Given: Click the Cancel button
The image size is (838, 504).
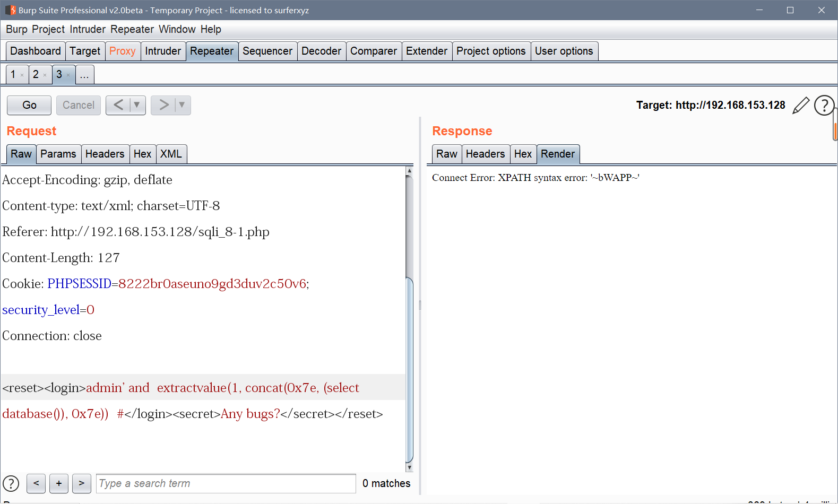Looking at the screenshot, I should 79,105.
